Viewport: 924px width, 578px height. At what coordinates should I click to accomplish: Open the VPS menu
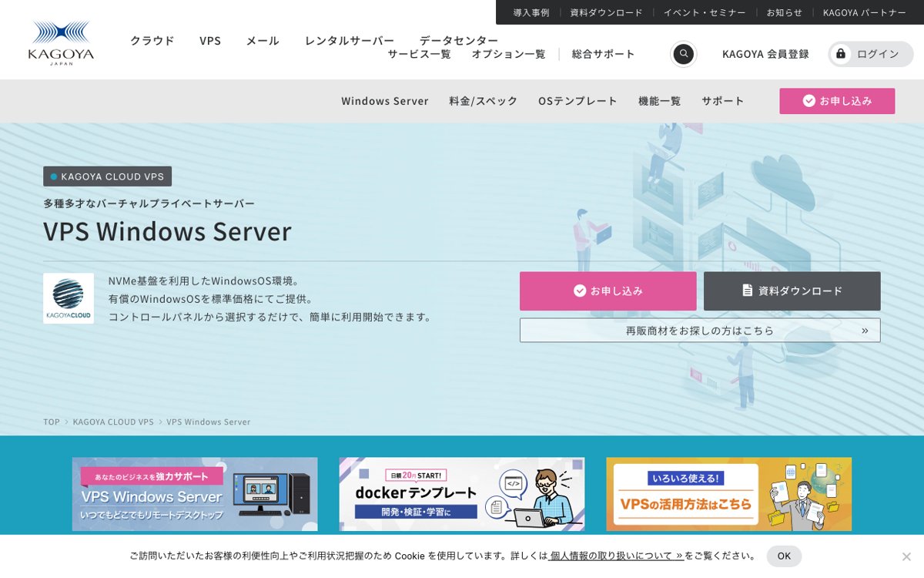click(210, 40)
